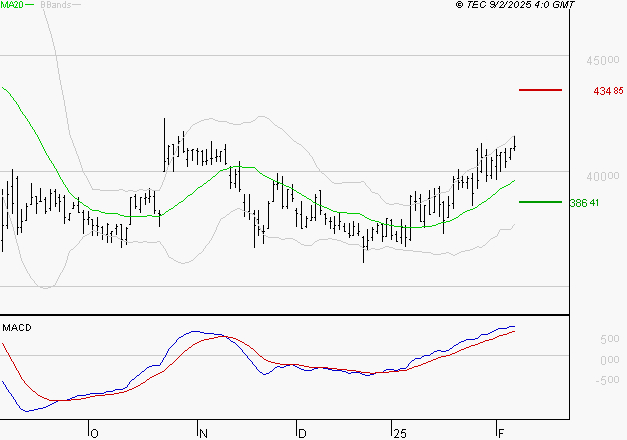The width and height of the screenshot is (627, 440).
Task: Click the red resistance level line
Action: point(540,90)
